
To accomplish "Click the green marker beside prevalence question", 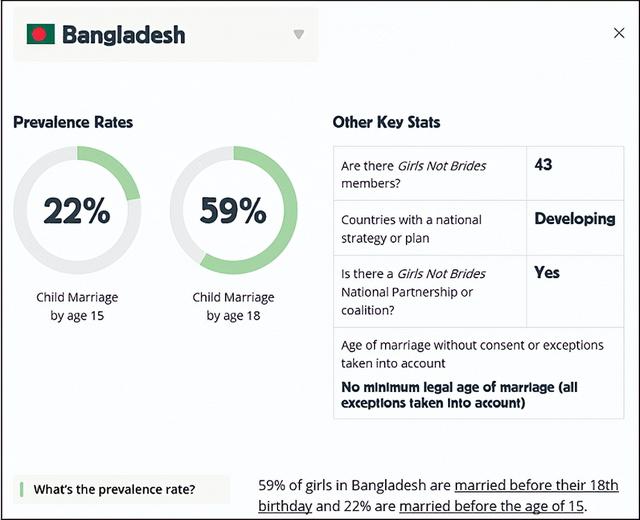I will (21, 489).
